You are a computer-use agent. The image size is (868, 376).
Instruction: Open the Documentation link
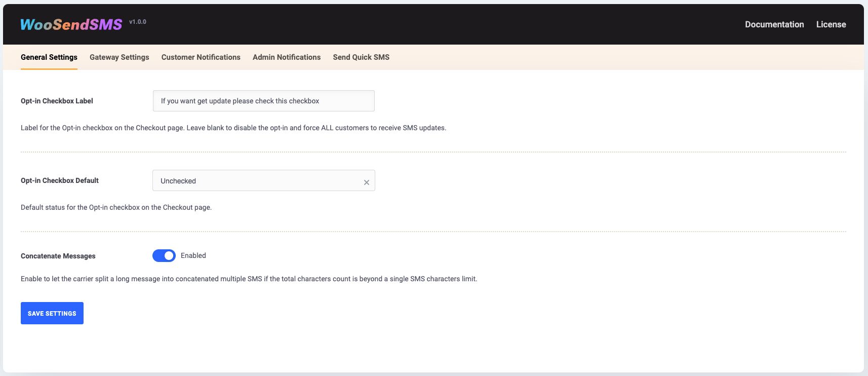(774, 24)
